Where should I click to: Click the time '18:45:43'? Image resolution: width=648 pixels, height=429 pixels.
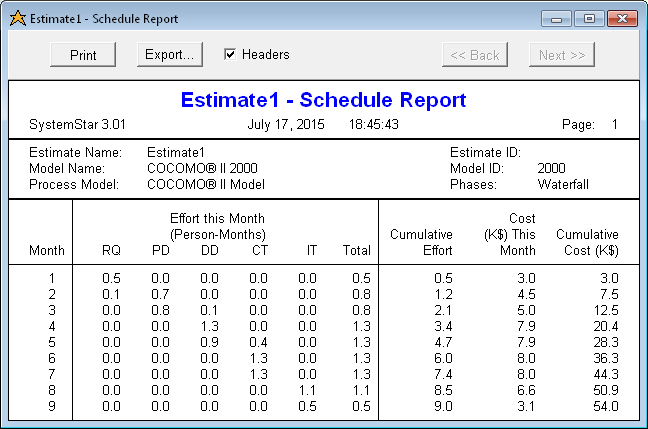374,124
